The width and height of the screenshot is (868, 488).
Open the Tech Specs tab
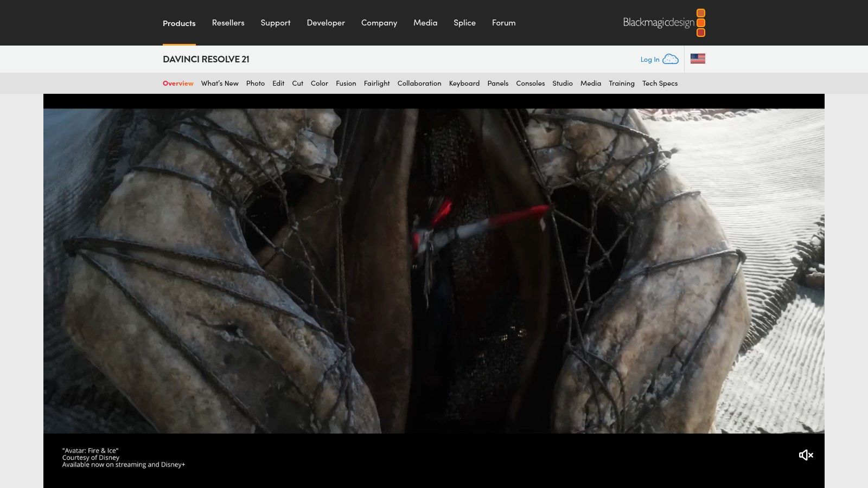click(x=660, y=84)
